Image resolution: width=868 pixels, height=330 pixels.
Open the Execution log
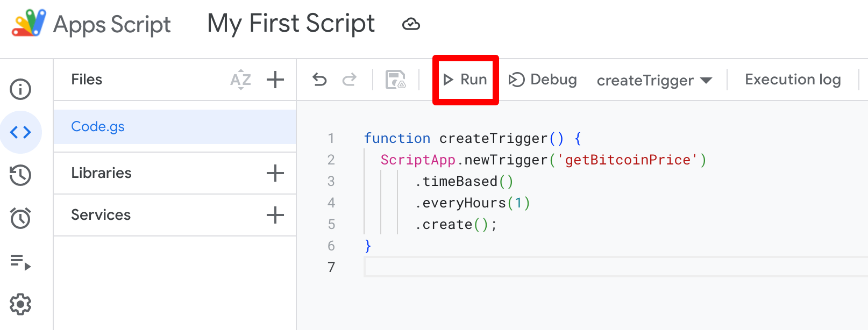click(x=793, y=80)
